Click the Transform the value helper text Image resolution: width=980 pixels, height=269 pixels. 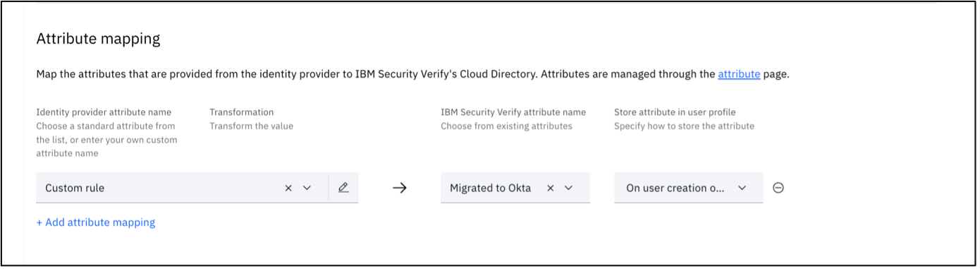point(251,126)
